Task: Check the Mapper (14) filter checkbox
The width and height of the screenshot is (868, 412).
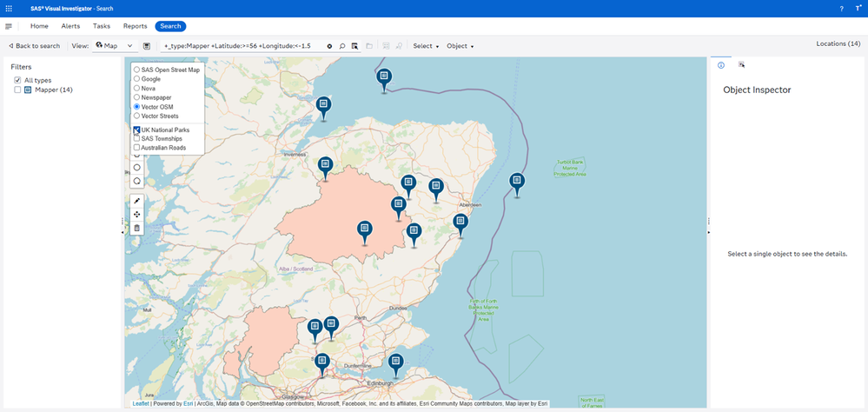Action: point(17,90)
